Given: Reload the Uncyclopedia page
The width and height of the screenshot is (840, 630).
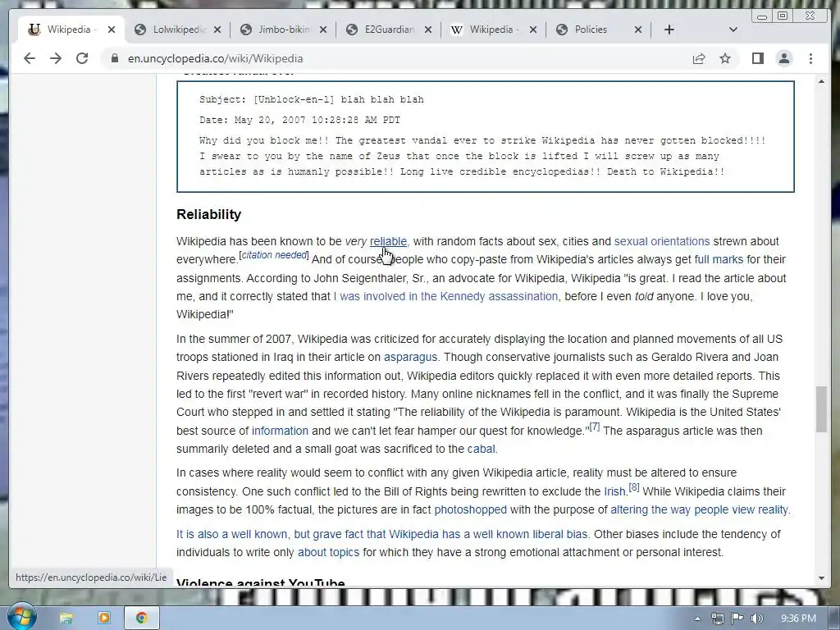Looking at the screenshot, I should 82,58.
